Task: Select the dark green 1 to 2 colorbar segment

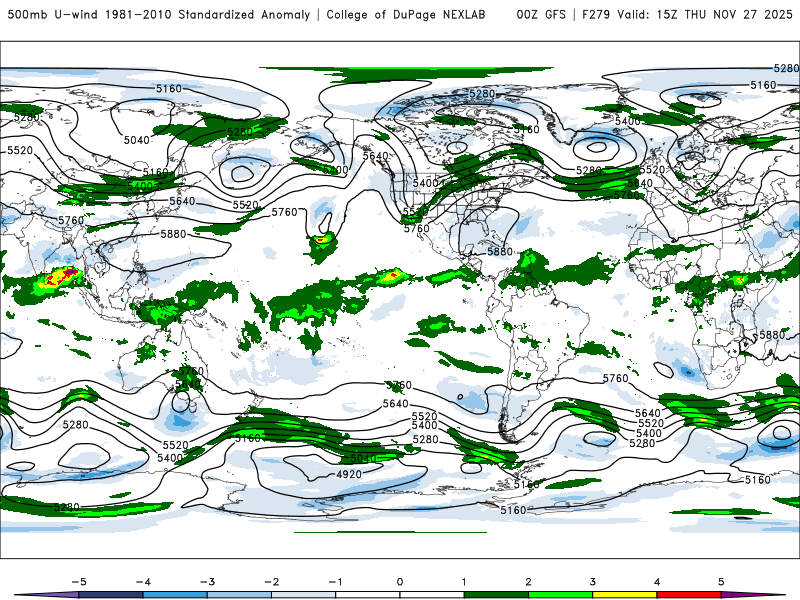Action: point(496,595)
